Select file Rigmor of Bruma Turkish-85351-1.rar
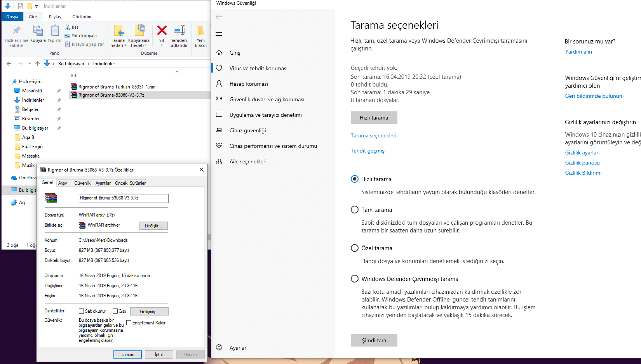 [x=117, y=87]
